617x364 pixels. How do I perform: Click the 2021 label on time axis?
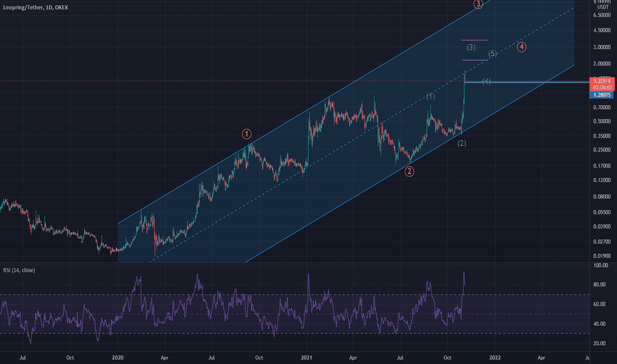[x=307, y=357]
